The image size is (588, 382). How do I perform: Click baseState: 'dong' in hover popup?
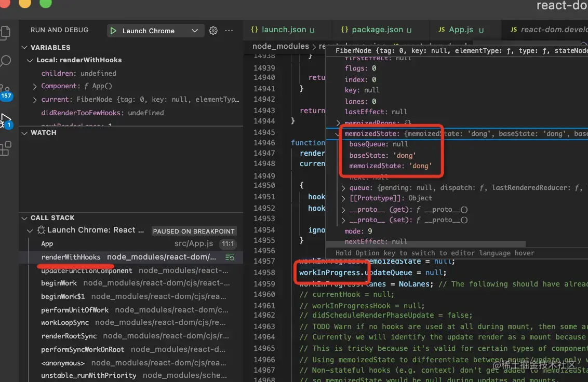[382, 155]
